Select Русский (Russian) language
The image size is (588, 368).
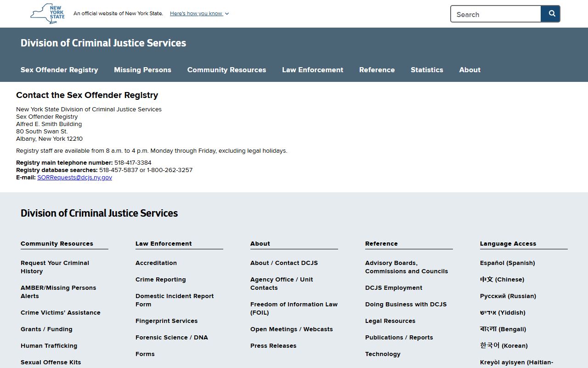pyautogui.click(x=508, y=296)
